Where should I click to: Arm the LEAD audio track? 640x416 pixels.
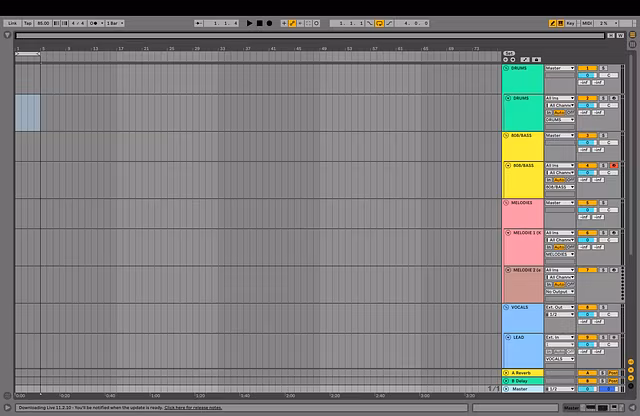(x=613, y=337)
